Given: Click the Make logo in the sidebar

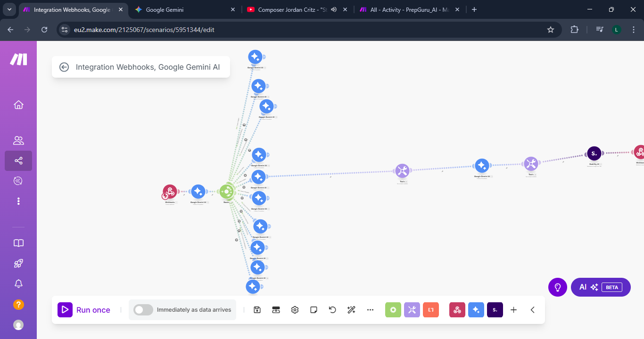Looking at the screenshot, I should pos(19,59).
